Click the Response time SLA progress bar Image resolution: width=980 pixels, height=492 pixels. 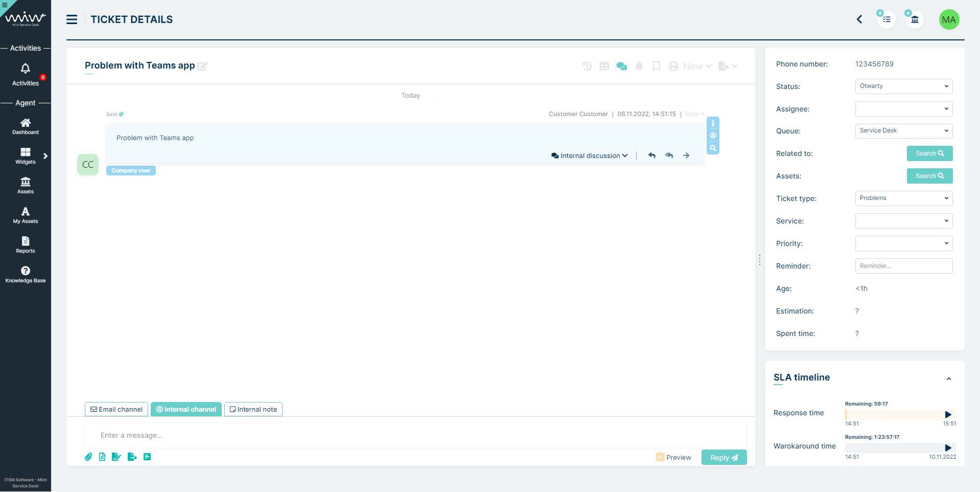pos(894,414)
